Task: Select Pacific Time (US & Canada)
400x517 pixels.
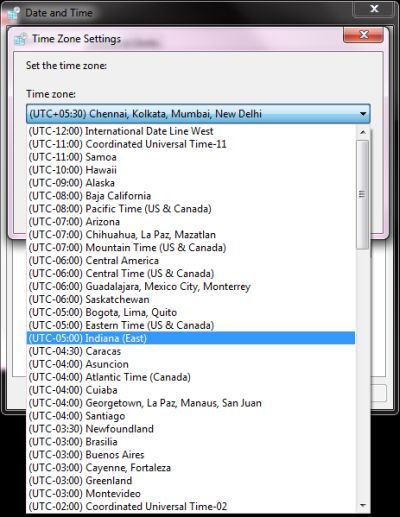Action: [x=191, y=209]
